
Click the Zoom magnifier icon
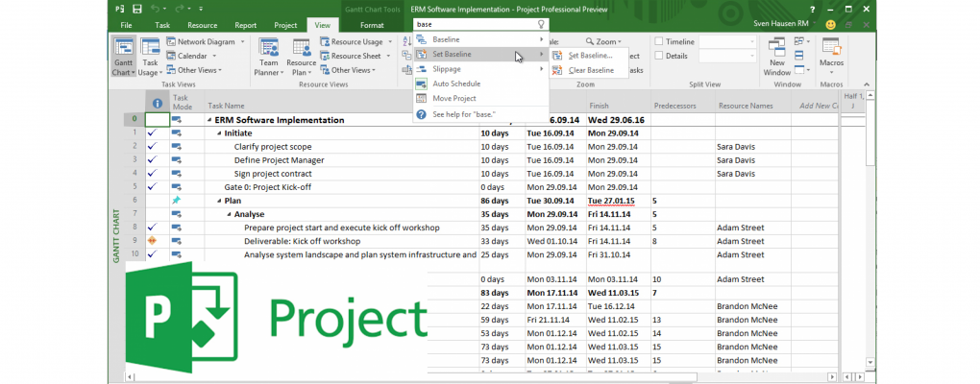[x=589, y=42]
